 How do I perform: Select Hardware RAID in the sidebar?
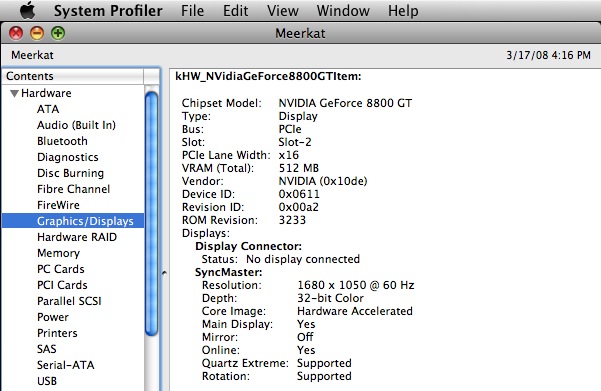[77, 237]
